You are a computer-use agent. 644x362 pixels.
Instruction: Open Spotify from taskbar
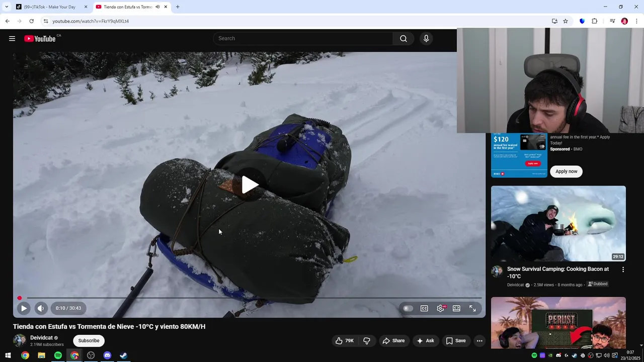tap(58, 355)
